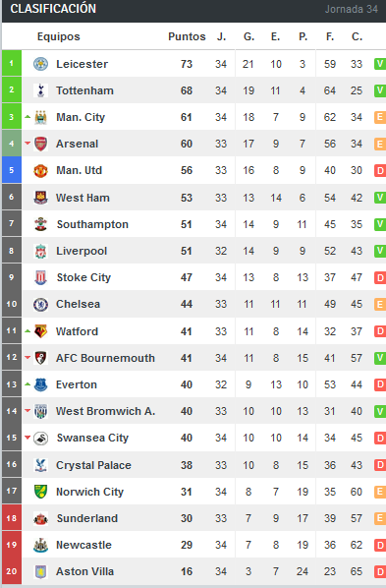This screenshot has height=588, width=386.
Task: Click the Tottenham club crest
Action: [40, 90]
